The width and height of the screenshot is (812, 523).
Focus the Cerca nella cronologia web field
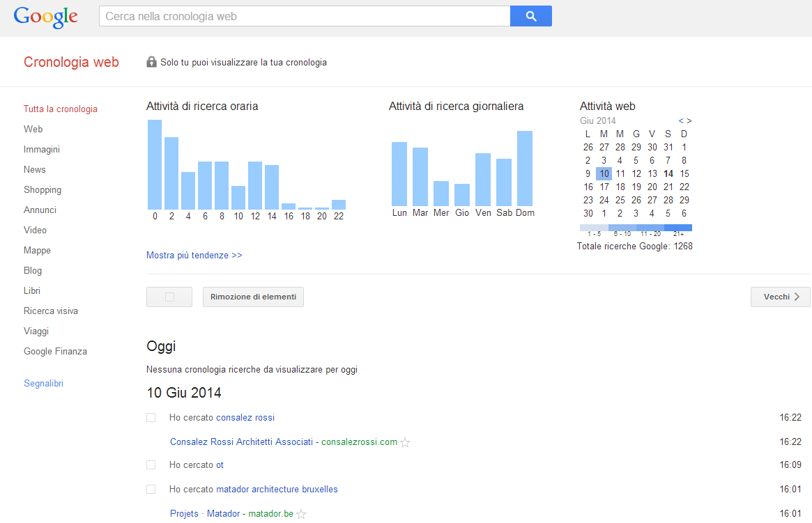point(305,16)
